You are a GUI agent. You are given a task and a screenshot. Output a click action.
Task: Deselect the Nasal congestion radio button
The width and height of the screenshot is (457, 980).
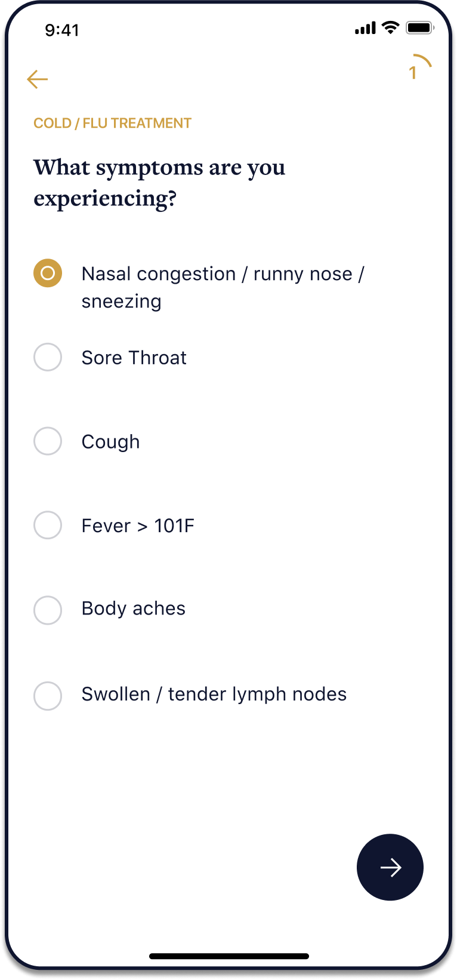(x=48, y=273)
